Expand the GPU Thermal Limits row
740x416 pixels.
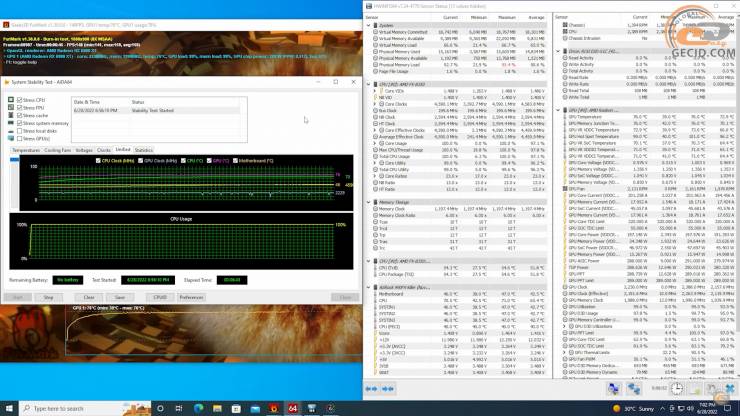coord(565,352)
